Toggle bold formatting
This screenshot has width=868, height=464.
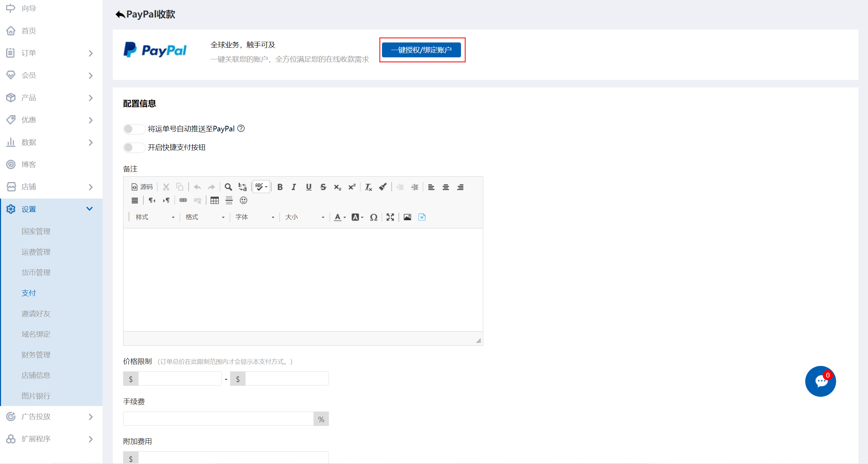tap(280, 187)
